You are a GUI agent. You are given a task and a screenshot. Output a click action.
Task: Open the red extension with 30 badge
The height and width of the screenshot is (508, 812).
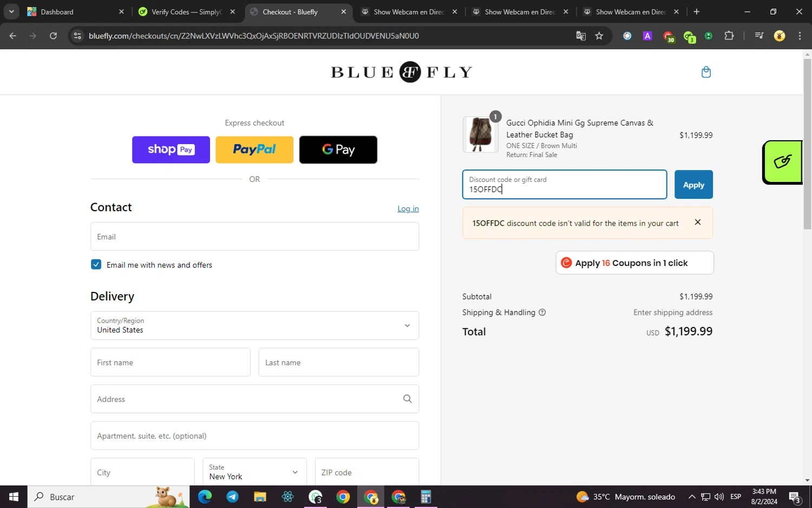(669, 36)
